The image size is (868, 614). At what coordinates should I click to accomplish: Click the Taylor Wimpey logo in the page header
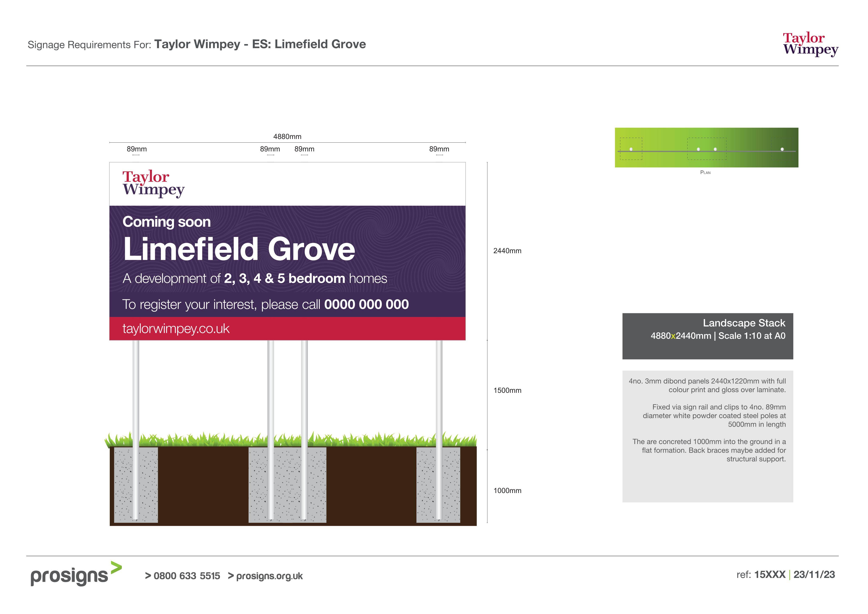pos(811,45)
